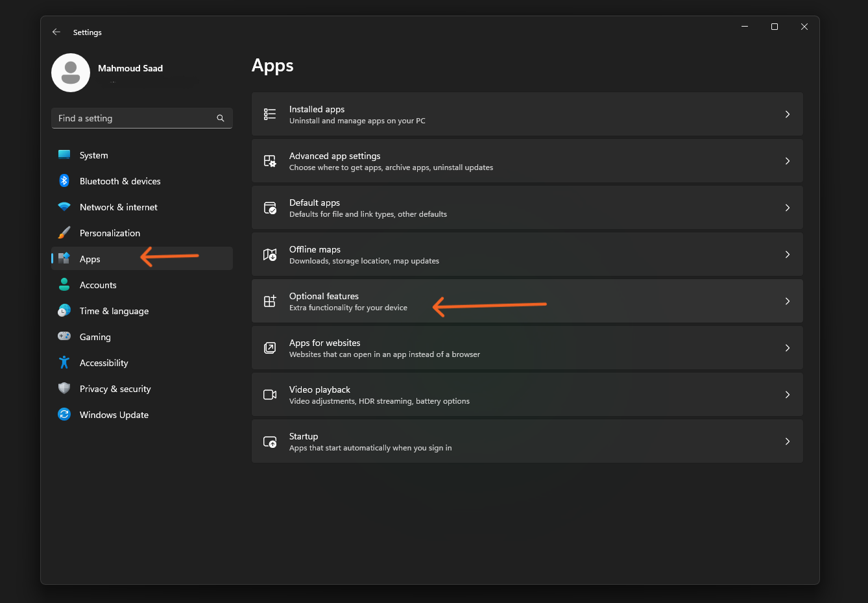Viewport: 868px width, 603px height.
Task: Open Mahmoud Saad account profile
Action: [x=130, y=68]
